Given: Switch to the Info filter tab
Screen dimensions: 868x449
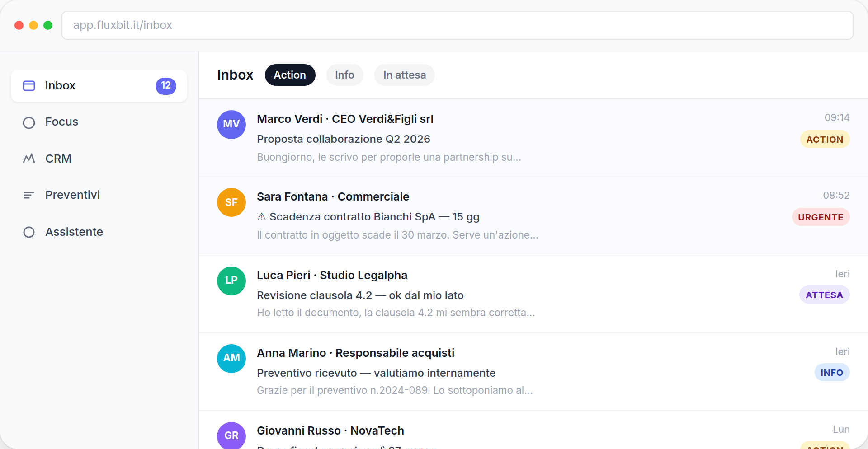Looking at the screenshot, I should click(344, 75).
